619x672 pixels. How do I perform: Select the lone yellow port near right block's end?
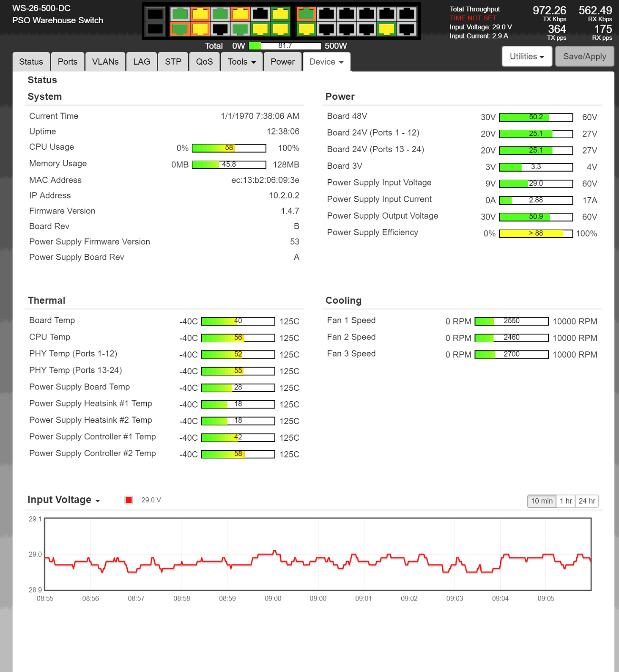tap(386, 29)
